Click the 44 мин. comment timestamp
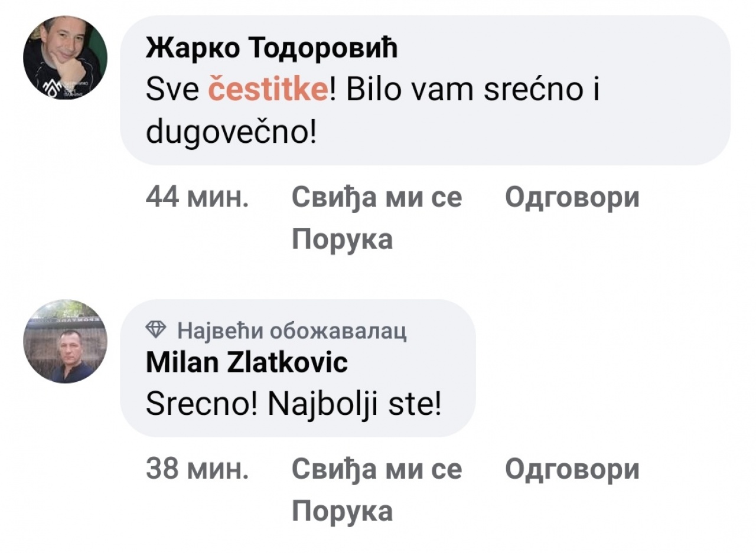 coord(197,197)
